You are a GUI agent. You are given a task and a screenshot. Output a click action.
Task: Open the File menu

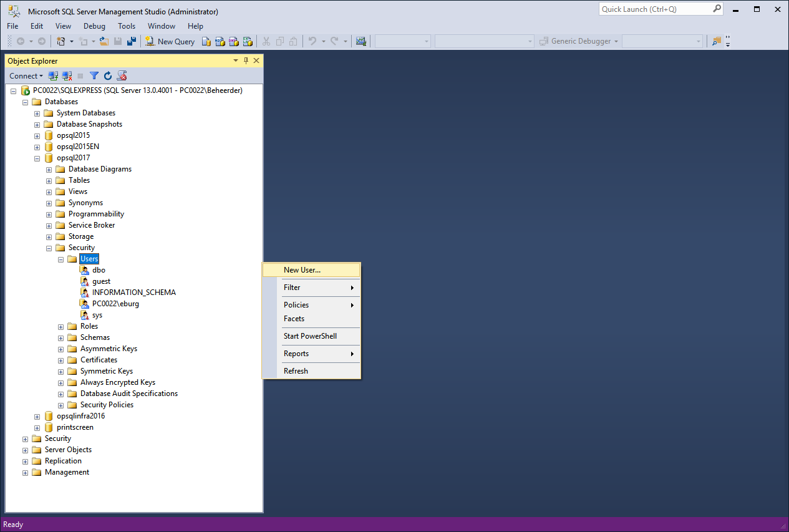tap(12, 26)
